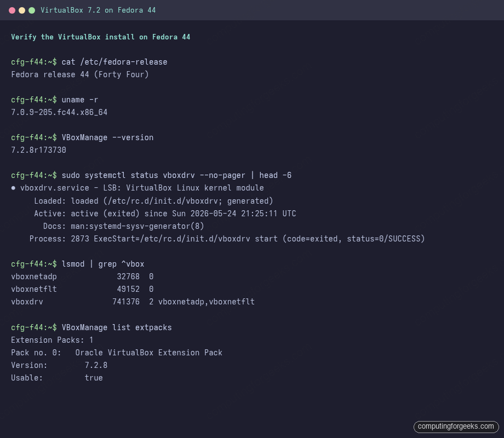Click the 'Version: 7.2.8' line
This screenshot has height=438, width=504.
pyautogui.click(x=59, y=365)
